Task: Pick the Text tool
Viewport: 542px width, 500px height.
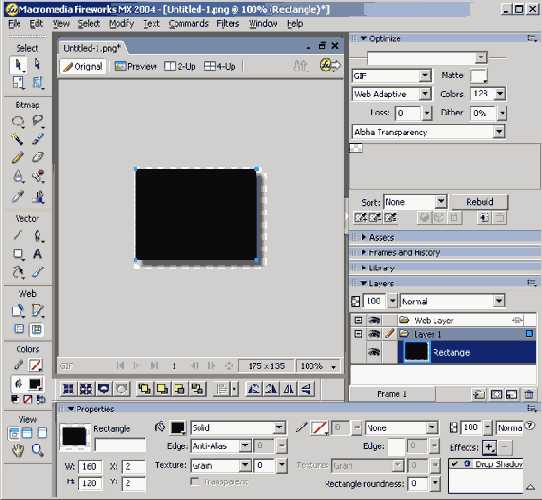Action: tap(37, 254)
